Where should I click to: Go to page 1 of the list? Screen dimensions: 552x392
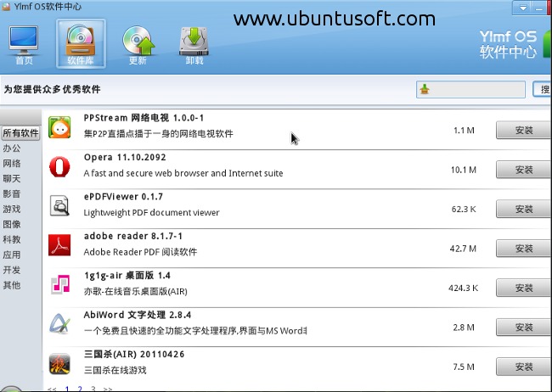(x=67, y=389)
